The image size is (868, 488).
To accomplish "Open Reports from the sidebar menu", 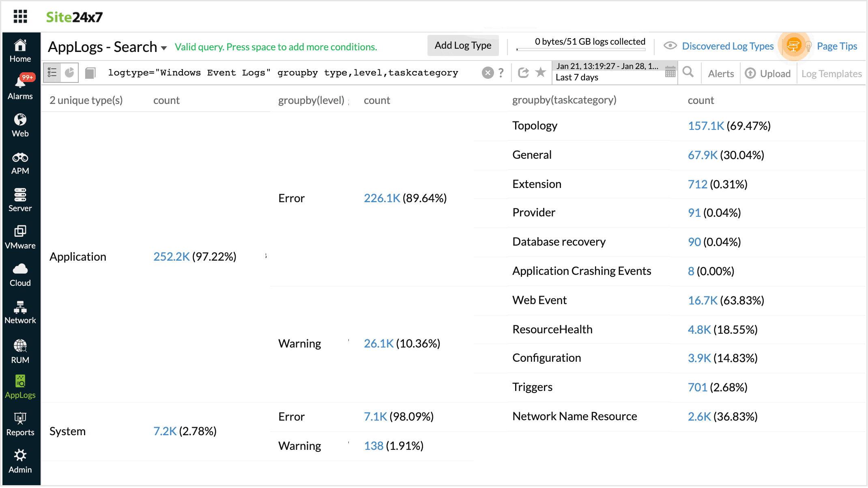I will click(x=20, y=422).
